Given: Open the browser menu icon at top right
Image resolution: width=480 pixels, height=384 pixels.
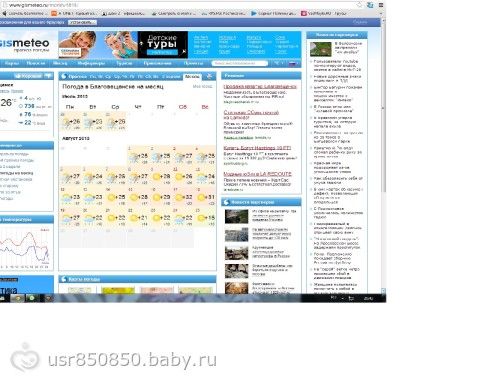Looking at the screenshot, I should tap(381, 5).
